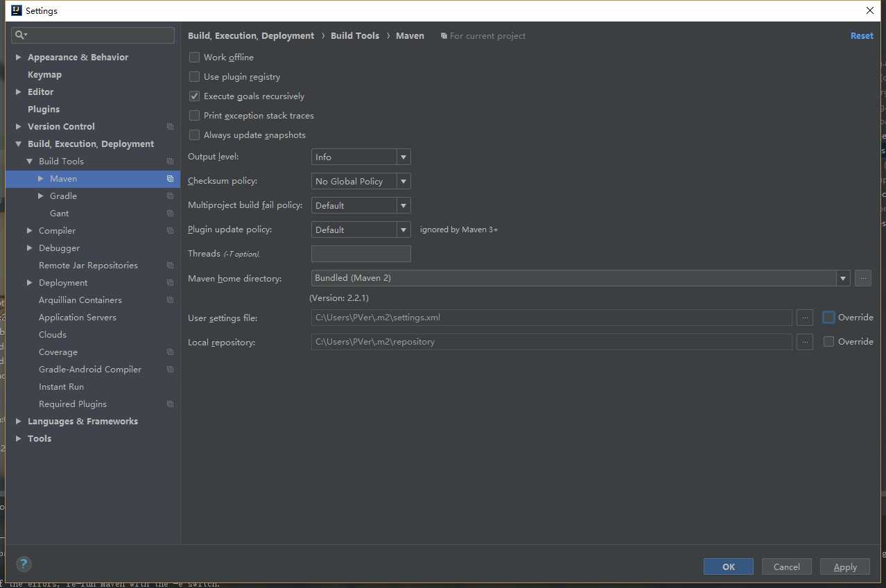The height and width of the screenshot is (588, 886).
Task: Click project-level icon next to Gradle-Android Compiler
Action: pyautogui.click(x=170, y=369)
